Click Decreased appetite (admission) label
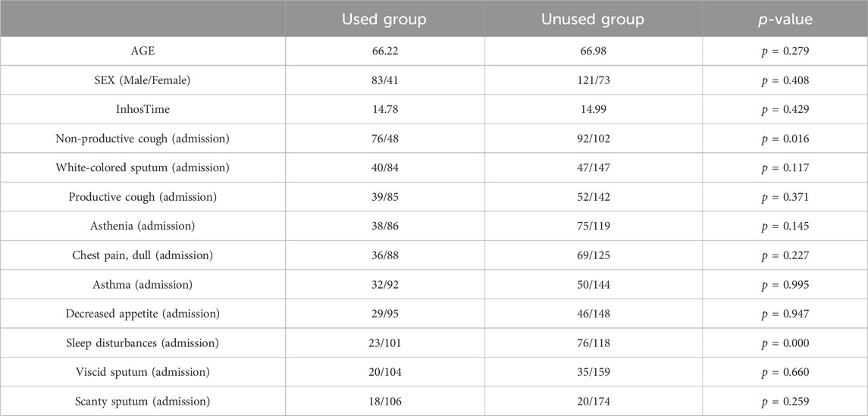 tap(143, 314)
